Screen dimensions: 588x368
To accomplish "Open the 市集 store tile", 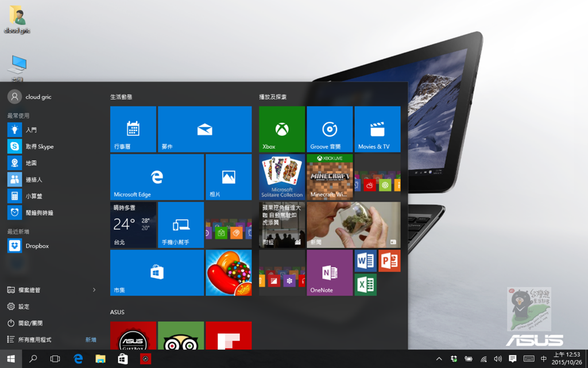I will click(157, 273).
